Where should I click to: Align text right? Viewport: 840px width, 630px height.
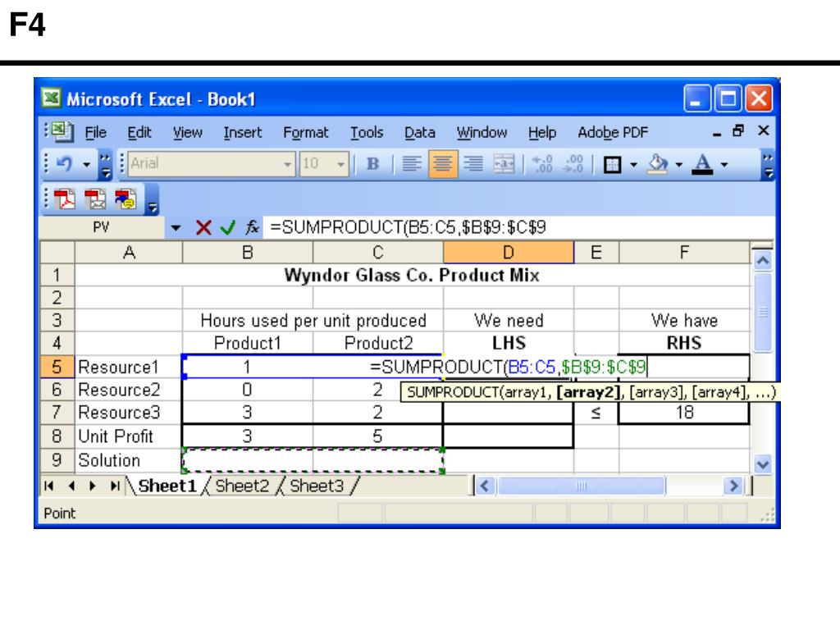pyautogui.click(x=473, y=164)
